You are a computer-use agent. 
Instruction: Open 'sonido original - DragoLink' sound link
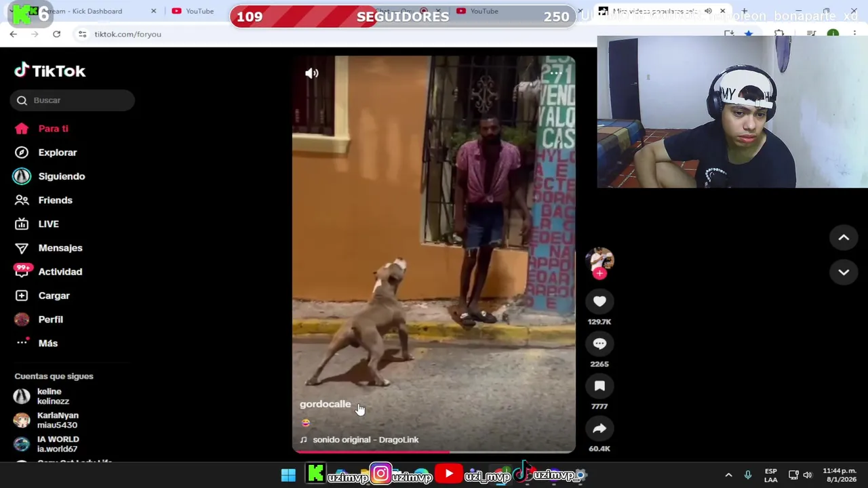(366, 440)
